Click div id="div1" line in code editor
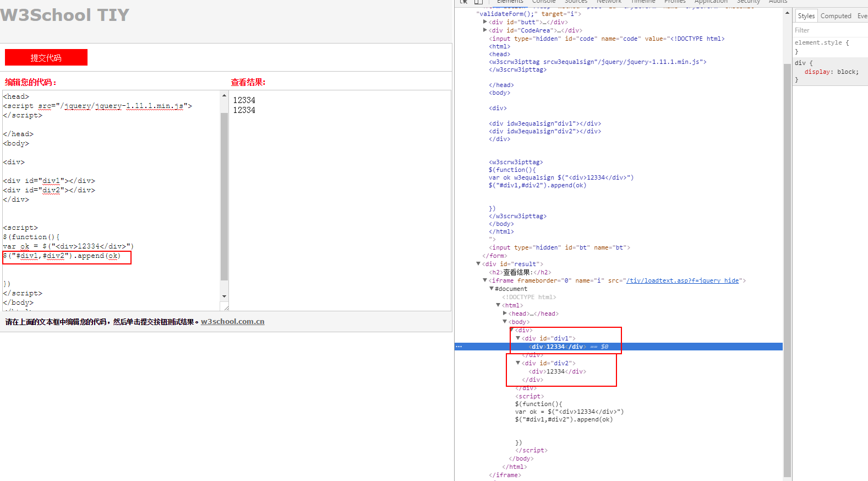 point(49,181)
